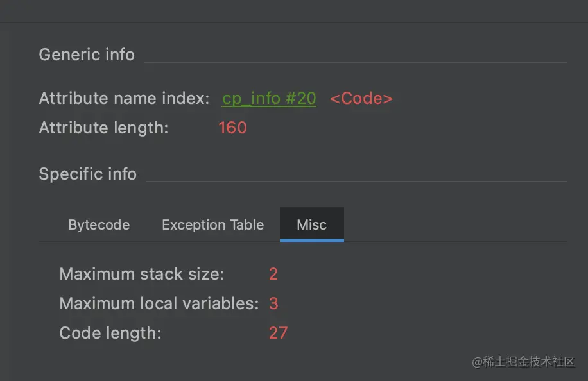Image resolution: width=588 pixels, height=381 pixels.
Task: Click the Maximum stack size label
Action: pyautogui.click(x=141, y=275)
